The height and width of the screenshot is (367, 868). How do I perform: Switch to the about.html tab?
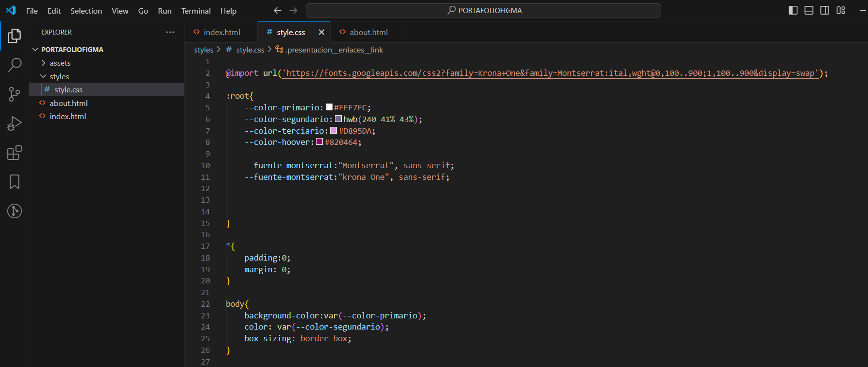[x=368, y=32]
